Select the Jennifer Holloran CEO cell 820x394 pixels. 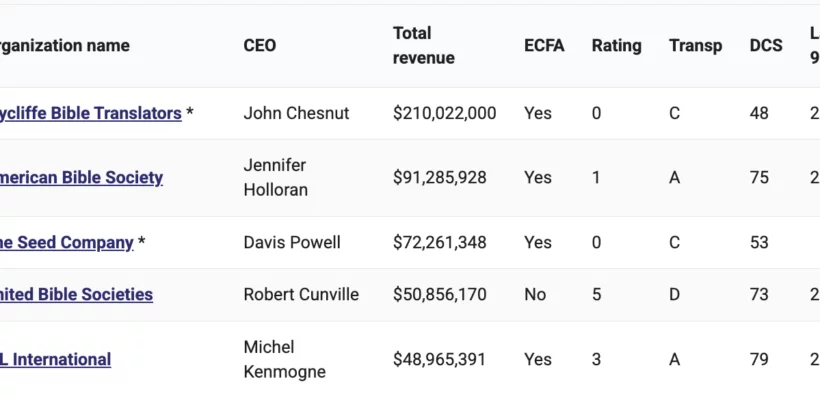click(276, 177)
